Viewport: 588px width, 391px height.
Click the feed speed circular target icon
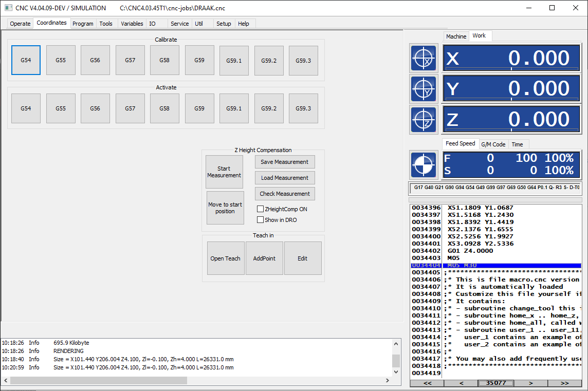click(424, 164)
